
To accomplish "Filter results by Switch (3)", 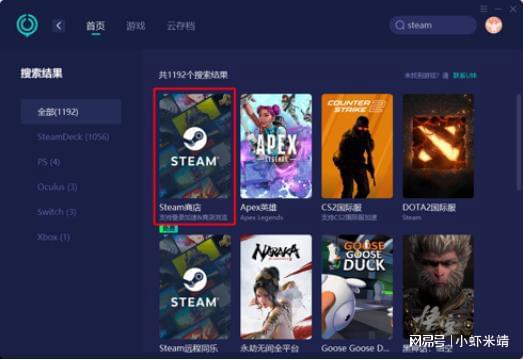I will 57,212.
